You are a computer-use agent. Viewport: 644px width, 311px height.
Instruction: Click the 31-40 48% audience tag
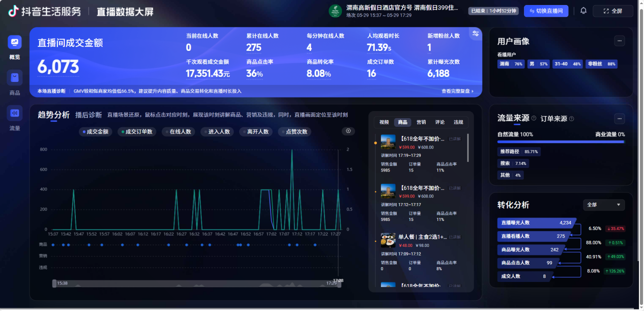coord(568,64)
